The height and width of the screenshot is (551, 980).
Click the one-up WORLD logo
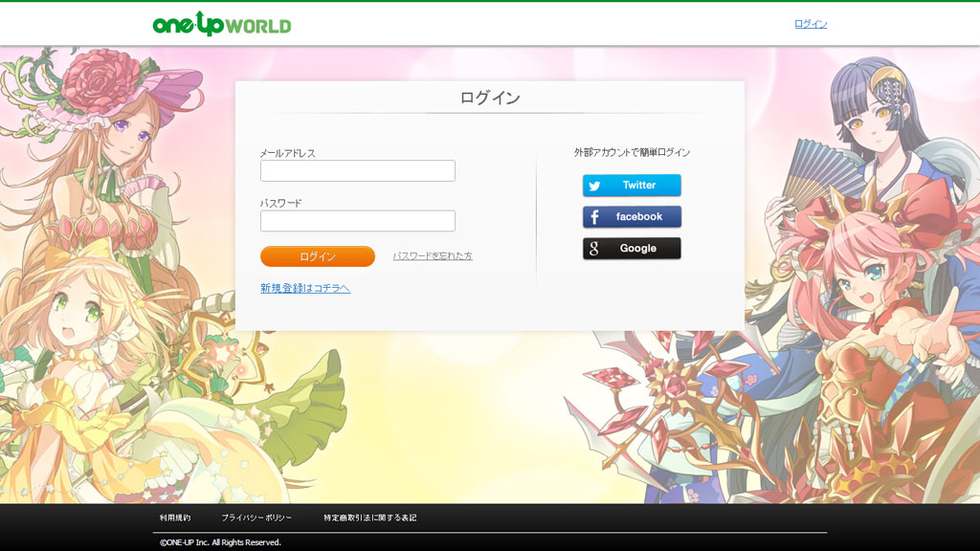tap(222, 24)
